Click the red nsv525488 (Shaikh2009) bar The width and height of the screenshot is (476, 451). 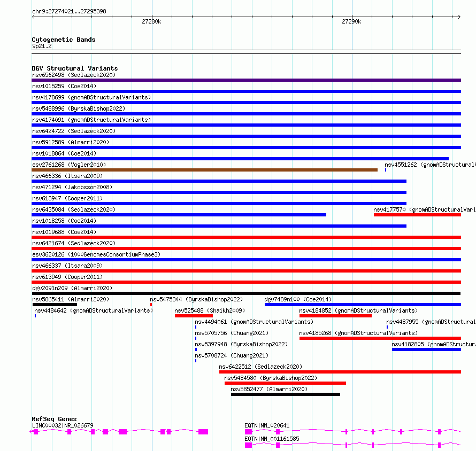(x=194, y=316)
